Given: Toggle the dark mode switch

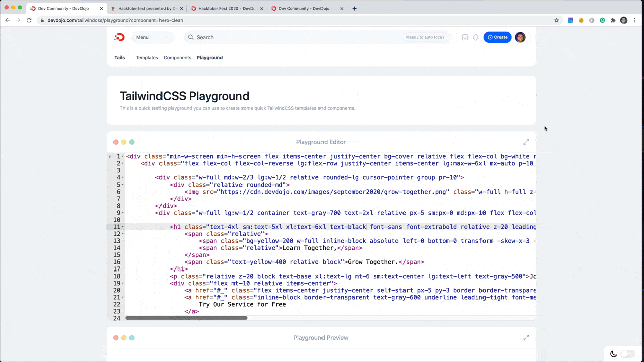Looking at the screenshot, I should pyautogui.click(x=627, y=354).
